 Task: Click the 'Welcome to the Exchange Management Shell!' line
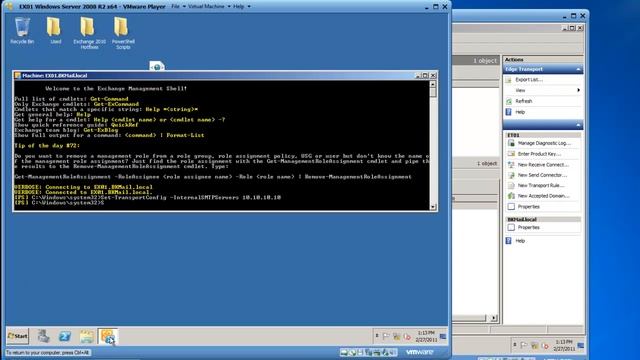point(116,88)
